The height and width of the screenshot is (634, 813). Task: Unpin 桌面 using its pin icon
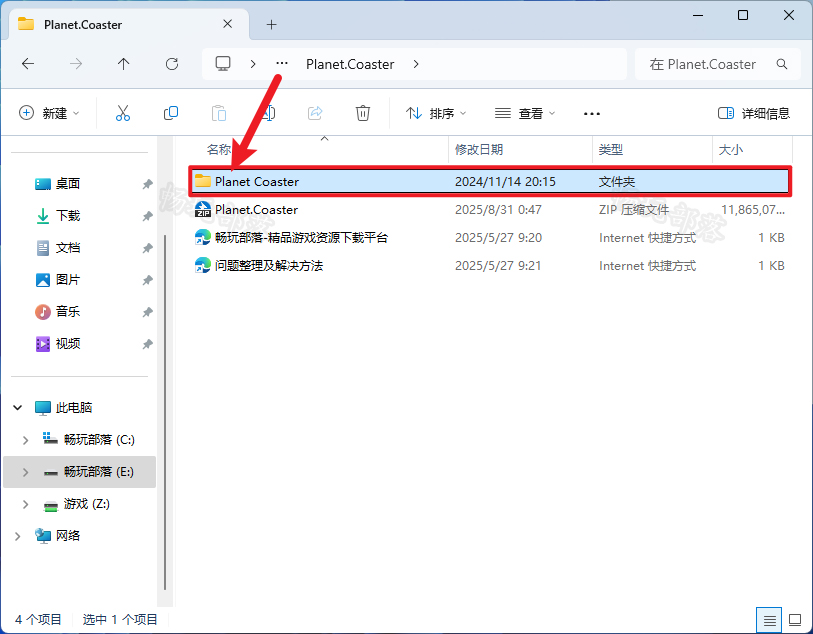point(147,184)
